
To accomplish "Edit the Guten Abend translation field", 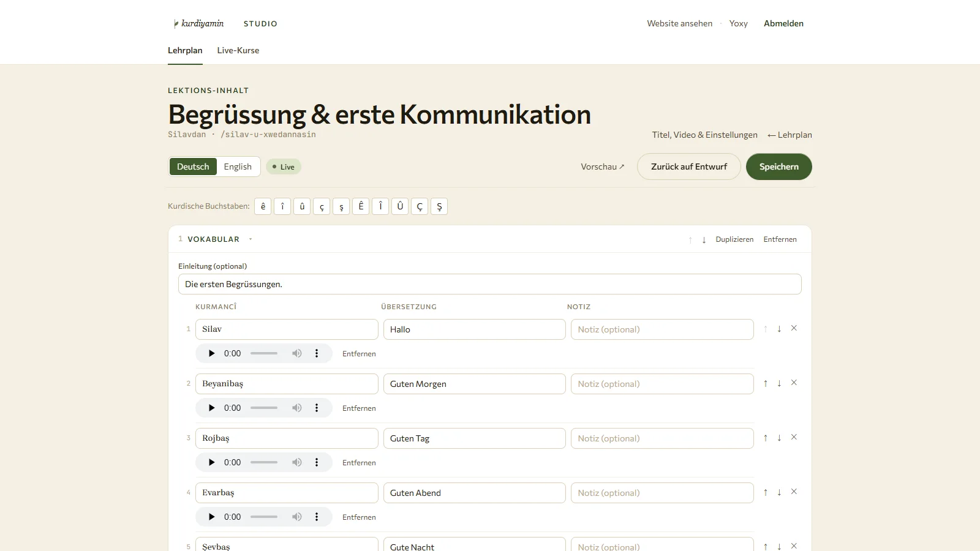I will tap(475, 493).
